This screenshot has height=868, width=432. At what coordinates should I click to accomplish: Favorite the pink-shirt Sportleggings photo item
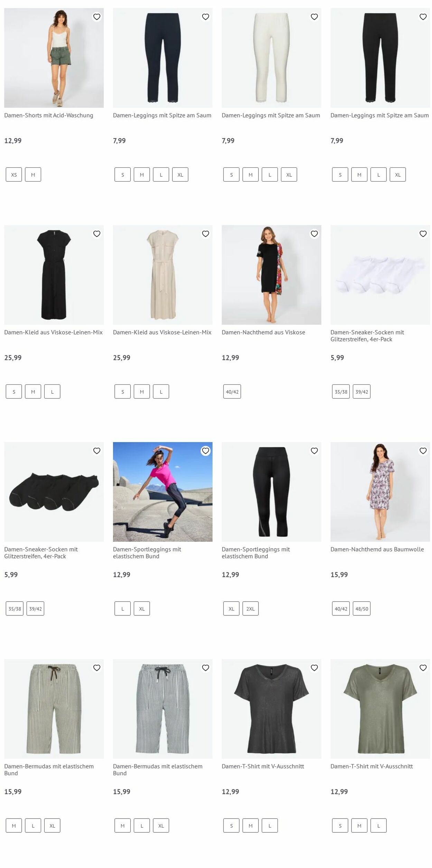pos(206,451)
